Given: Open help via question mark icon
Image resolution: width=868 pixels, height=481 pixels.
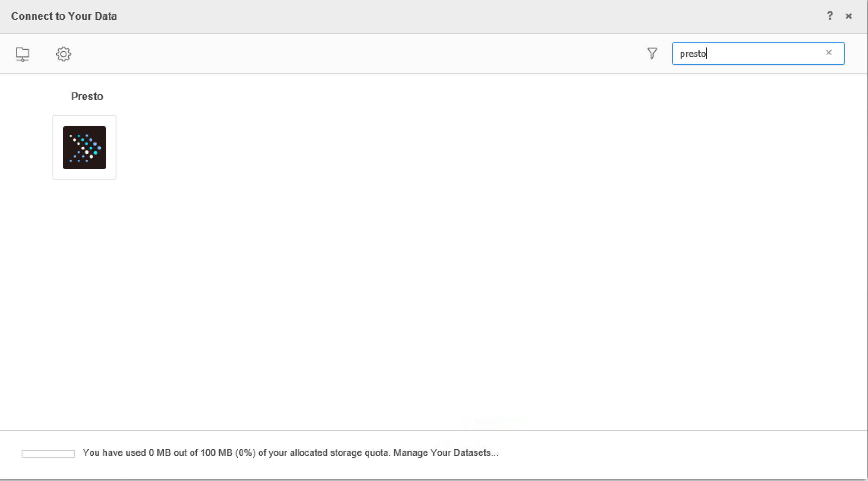Looking at the screenshot, I should [x=830, y=16].
